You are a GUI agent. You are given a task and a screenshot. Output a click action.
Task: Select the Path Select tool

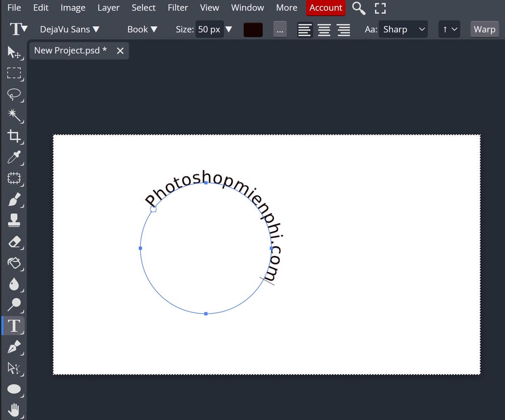(x=14, y=368)
